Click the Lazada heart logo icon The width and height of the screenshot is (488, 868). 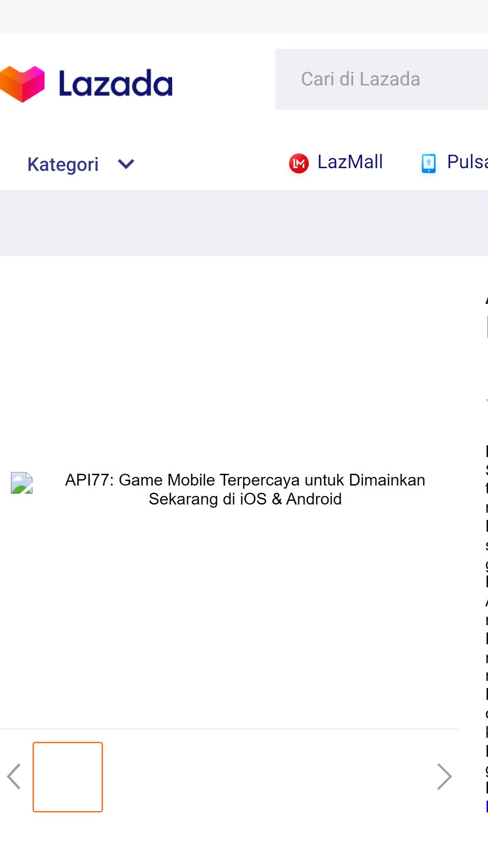tap(22, 84)
